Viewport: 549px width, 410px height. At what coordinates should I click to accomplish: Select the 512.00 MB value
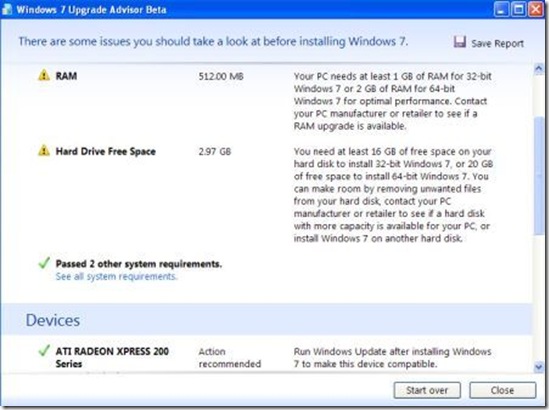(221, 76)
